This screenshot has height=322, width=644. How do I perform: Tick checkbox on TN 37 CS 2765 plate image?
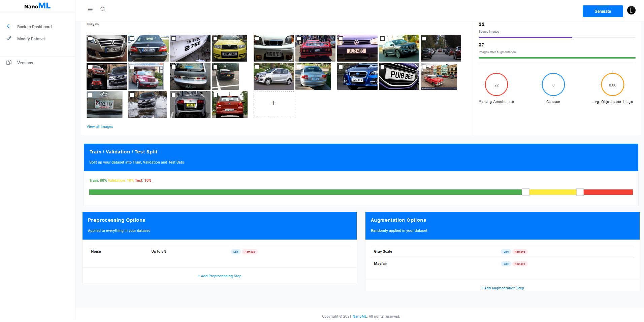tap(173, 38)
